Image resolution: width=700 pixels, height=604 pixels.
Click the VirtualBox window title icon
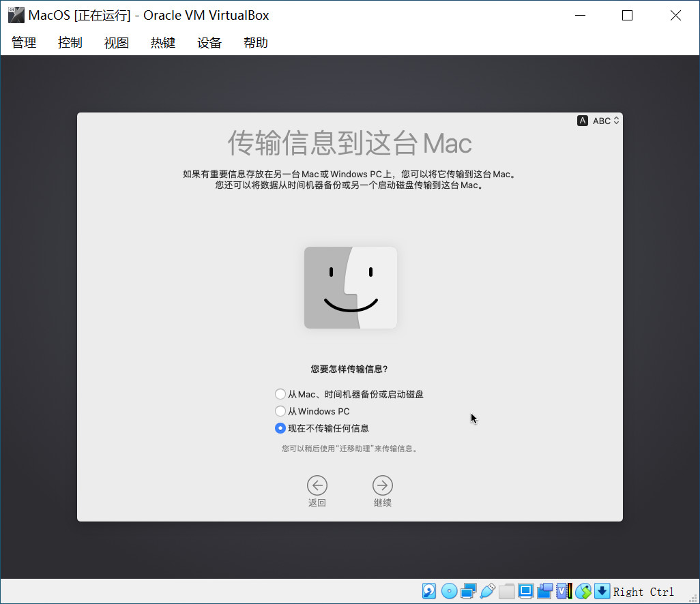16,15
